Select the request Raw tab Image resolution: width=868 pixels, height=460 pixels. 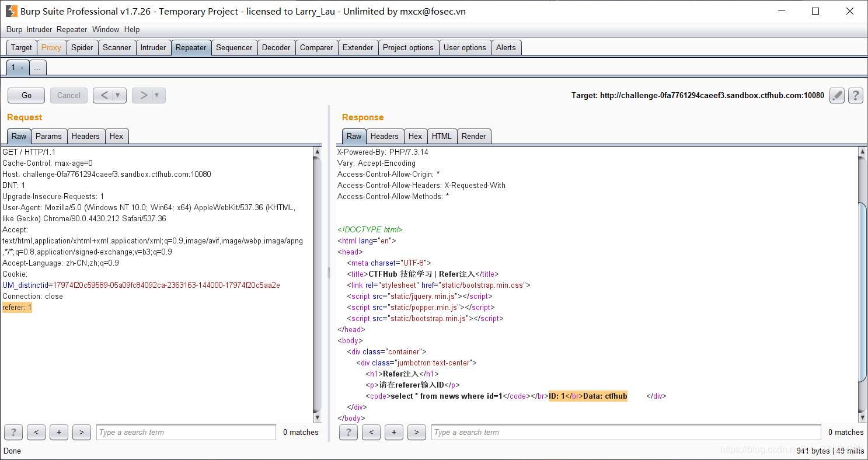coord(19,136)
